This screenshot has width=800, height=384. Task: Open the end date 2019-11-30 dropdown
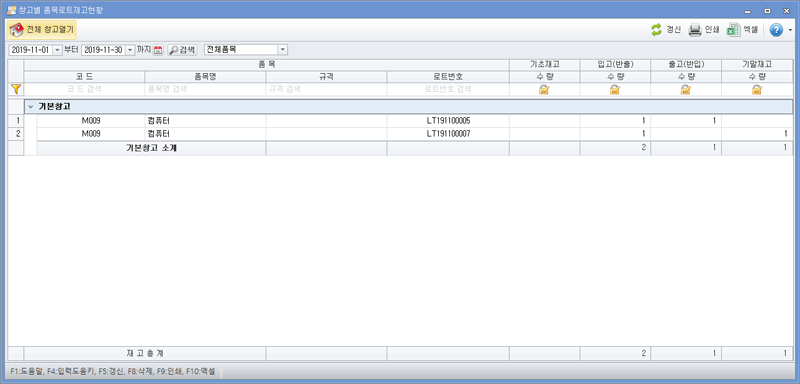130,50
